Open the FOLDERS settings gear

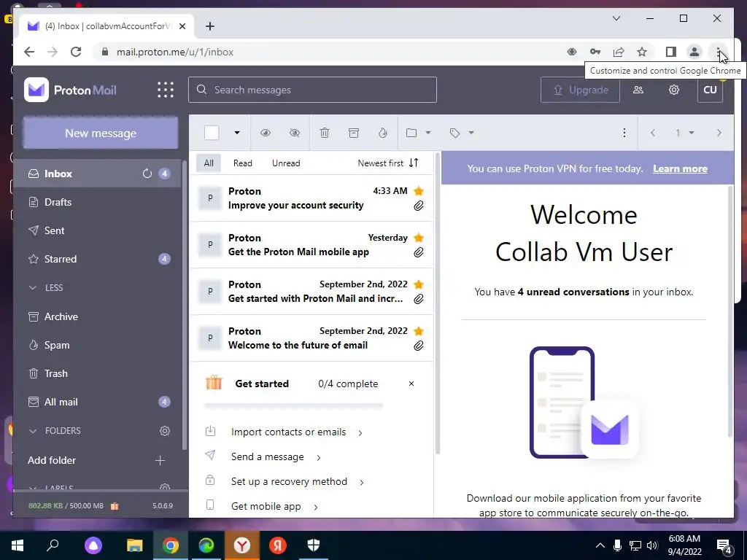point(165,430)
